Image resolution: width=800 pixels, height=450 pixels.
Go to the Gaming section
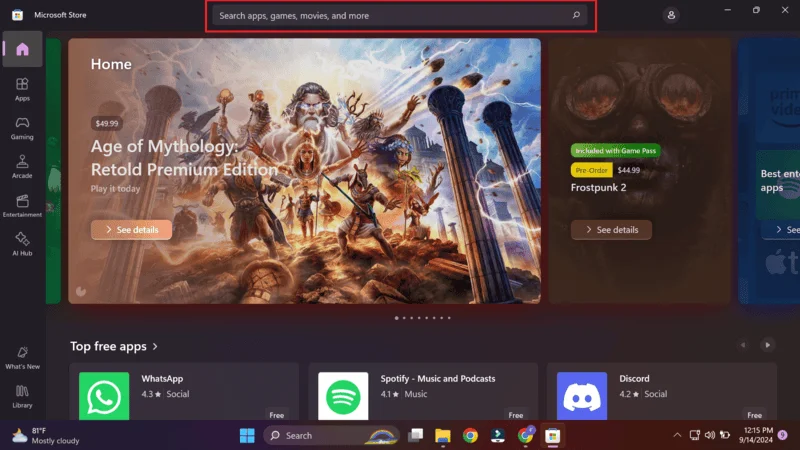pyautogui.click(x=22, y=128)
